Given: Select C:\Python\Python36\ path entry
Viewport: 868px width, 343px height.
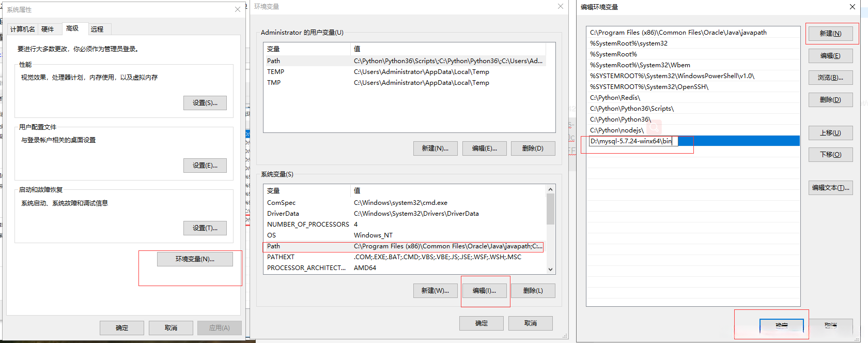Looking at the screenshot, I should (693, 120).
